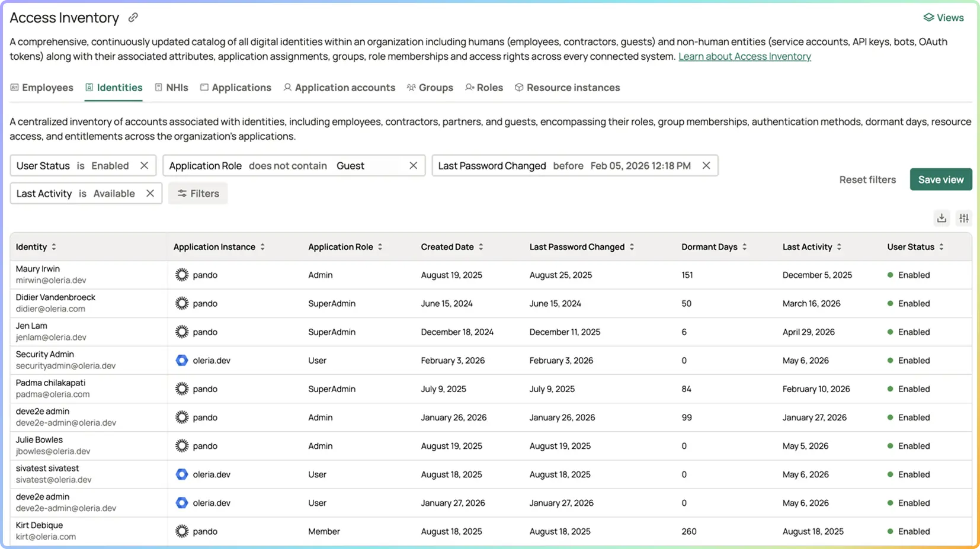Open the column settings sliders icon
Viewport: 980px width, 549px height.
click(x=964, y=219)
